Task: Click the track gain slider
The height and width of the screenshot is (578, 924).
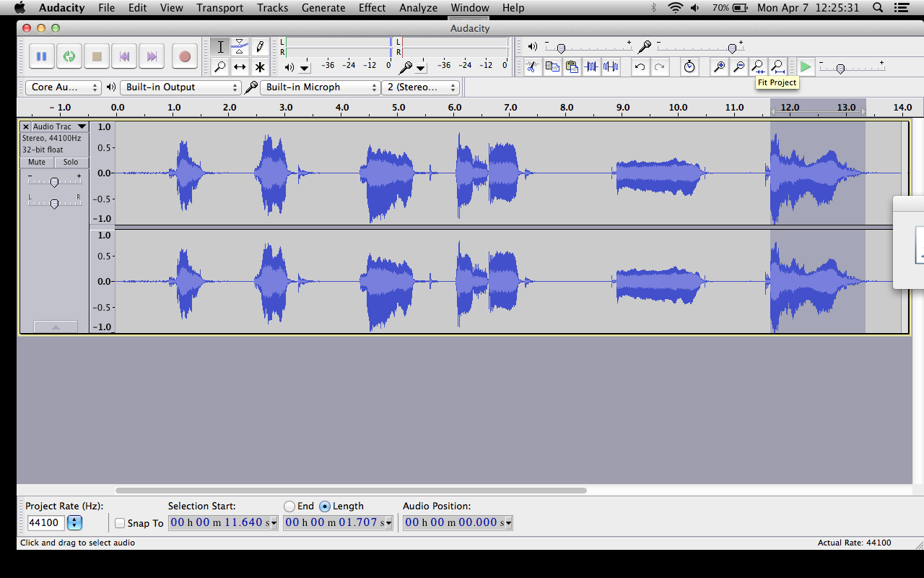Action: tap(54, 181)
